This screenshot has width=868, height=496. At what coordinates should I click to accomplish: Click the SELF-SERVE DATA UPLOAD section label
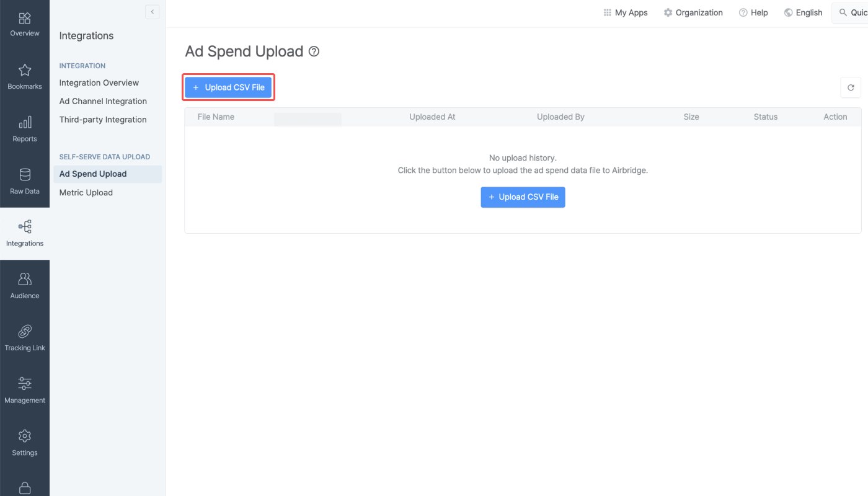pyautogui.click(x=105, y=157)
